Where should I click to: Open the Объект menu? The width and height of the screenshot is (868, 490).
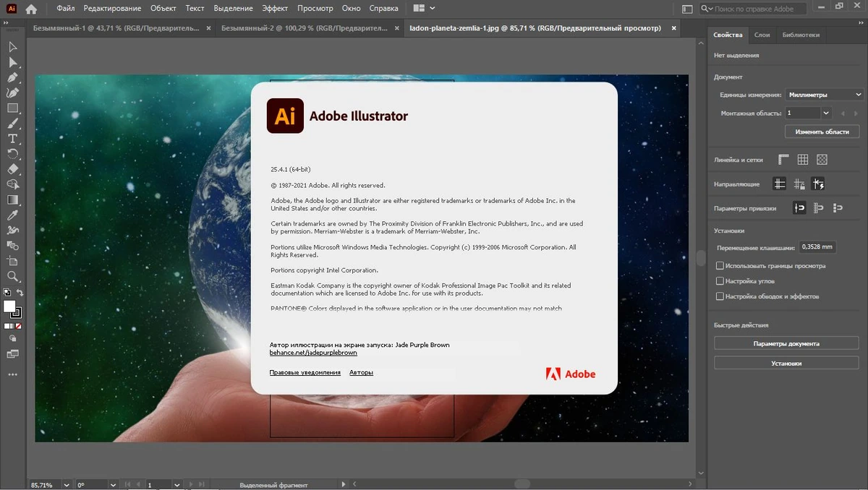163,9
